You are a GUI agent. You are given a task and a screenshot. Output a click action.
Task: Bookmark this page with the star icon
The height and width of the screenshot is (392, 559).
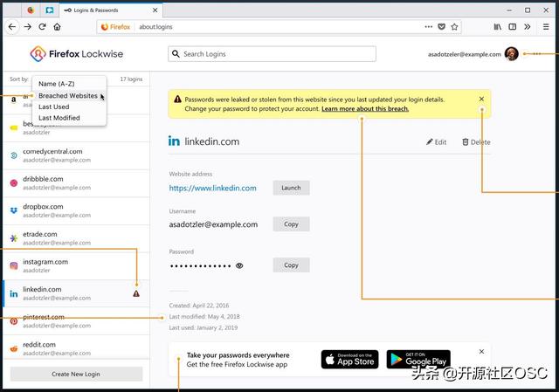pyautogui.click(x=454, y=27)
